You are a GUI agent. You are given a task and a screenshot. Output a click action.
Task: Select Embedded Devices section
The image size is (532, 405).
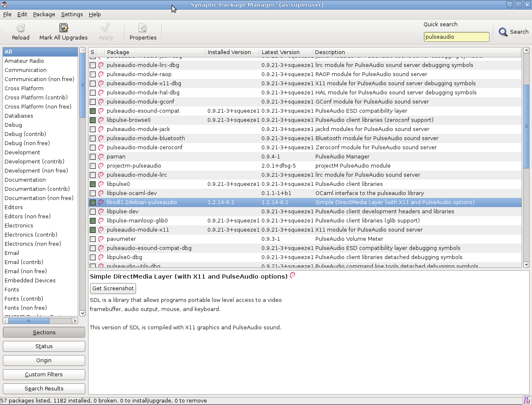[x=30, y=281]
